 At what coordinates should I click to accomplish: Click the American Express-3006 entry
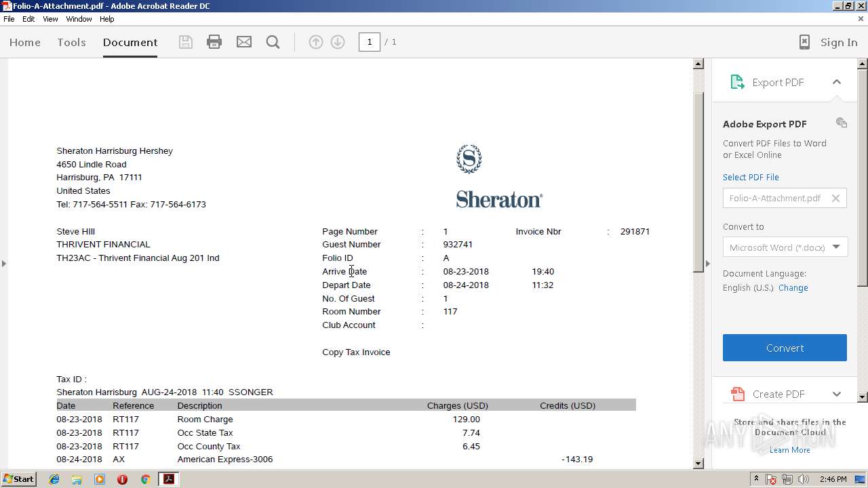coord(225,460)
